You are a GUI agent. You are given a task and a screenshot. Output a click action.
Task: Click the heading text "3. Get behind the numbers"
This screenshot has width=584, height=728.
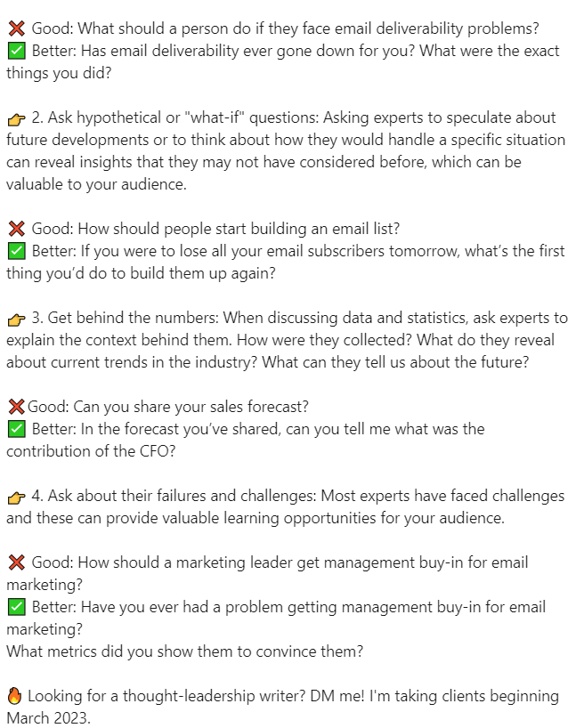(x=128, y=318)
